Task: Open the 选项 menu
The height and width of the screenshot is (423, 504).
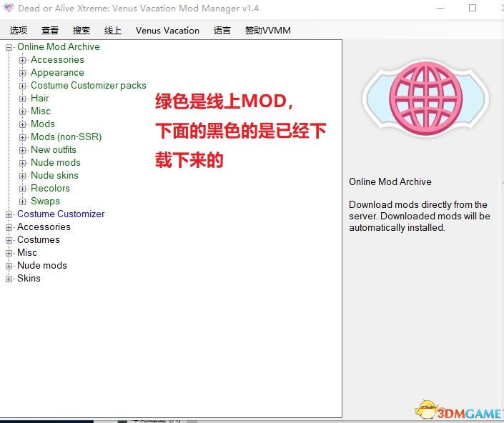Action: [x=19, y=31]
